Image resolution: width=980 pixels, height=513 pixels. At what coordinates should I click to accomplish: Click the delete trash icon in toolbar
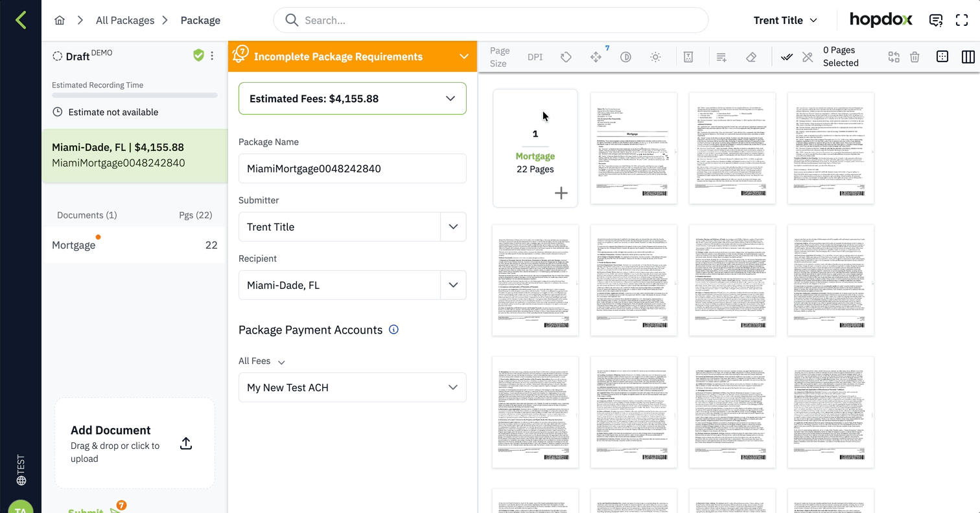coord(915,57)
